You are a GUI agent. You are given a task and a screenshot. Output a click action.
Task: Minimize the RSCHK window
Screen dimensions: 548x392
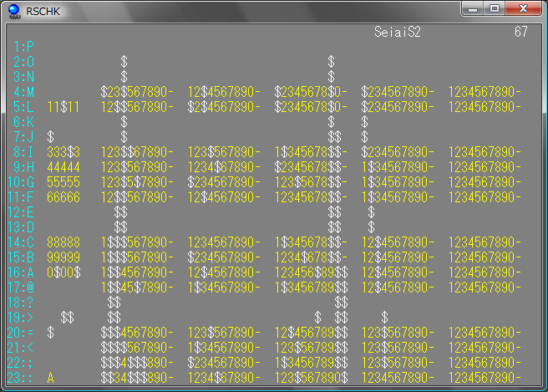(473, 8)
